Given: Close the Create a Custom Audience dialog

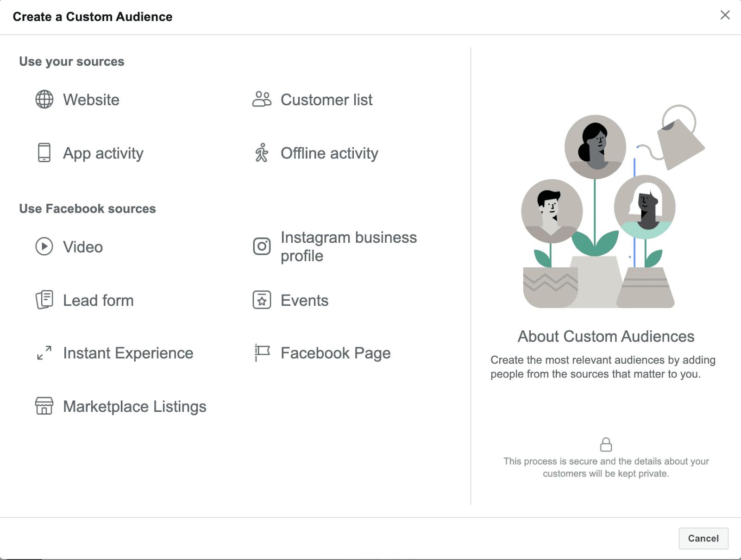Looking at the screenshot, I should coord(725,15).
